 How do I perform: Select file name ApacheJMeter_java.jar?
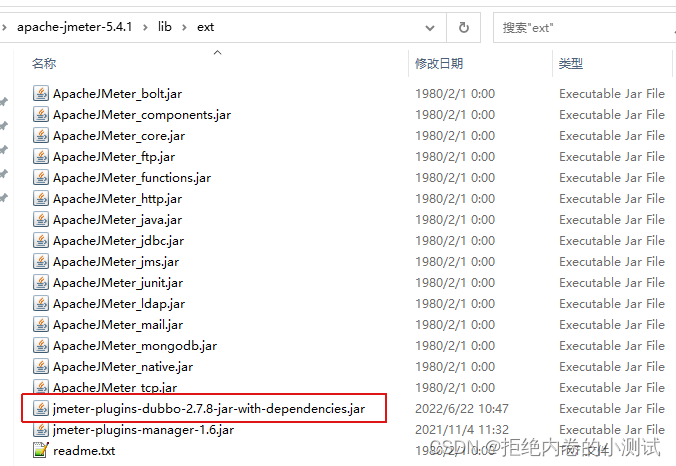pyautogui.click(x=117, y=220)
